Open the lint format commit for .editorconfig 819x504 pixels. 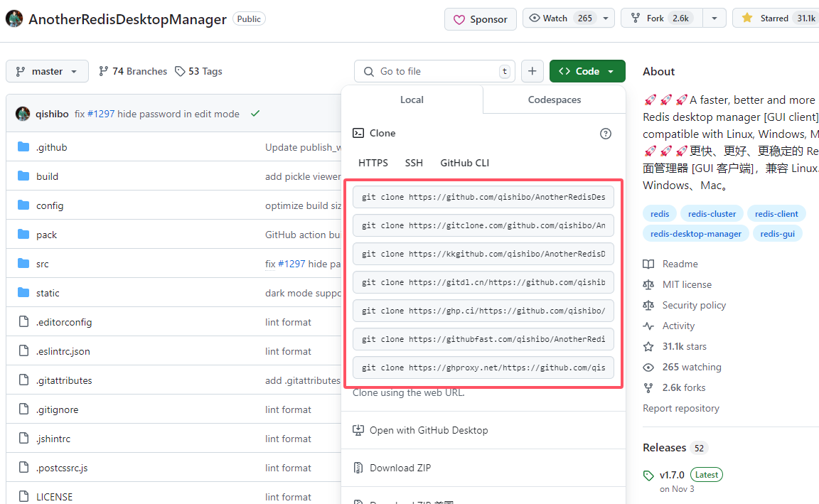coord(288,322)
